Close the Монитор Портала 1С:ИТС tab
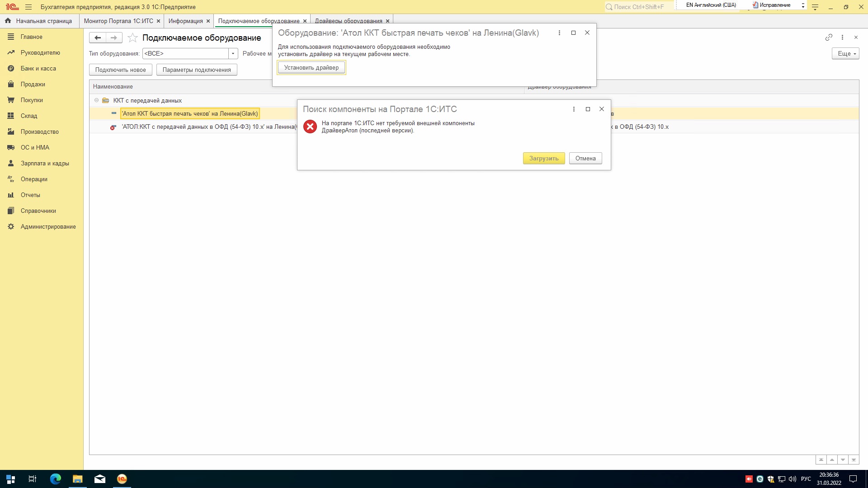Viewport: 868px width, 488px height. (158, 21)
